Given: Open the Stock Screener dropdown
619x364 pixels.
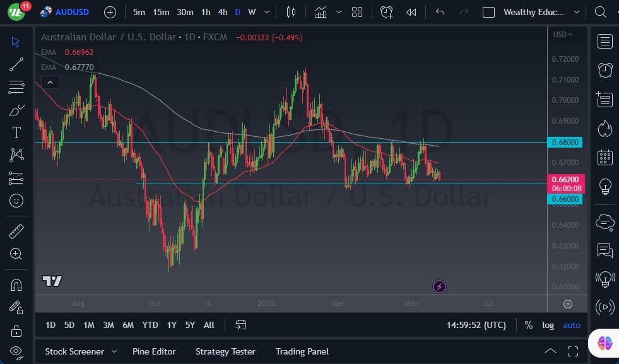Looking at the screenshot, I should (x=81, y=351).
